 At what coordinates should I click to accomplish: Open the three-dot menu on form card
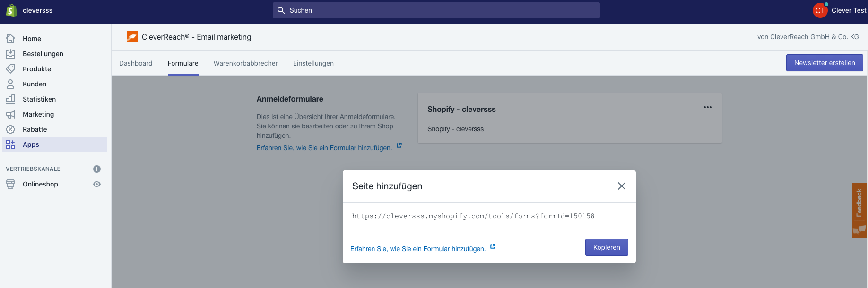tap(708, 107)
